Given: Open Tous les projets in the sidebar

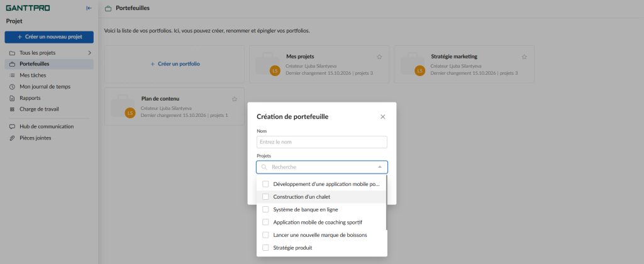Looking at the screenshot, I should coord(49,53).
